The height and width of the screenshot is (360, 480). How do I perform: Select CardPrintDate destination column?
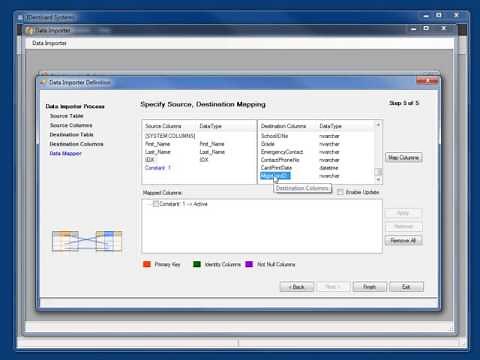(x=276, y=168)
